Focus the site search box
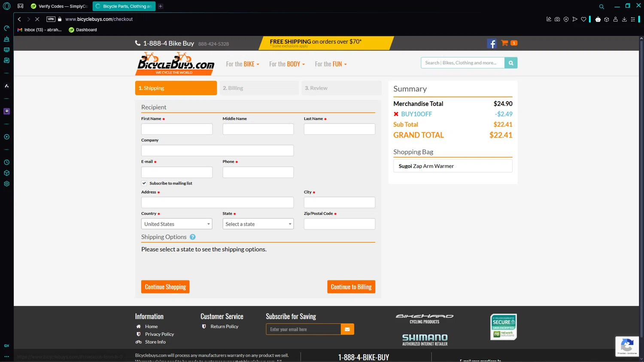644x362 pixels. click(463, 63)
